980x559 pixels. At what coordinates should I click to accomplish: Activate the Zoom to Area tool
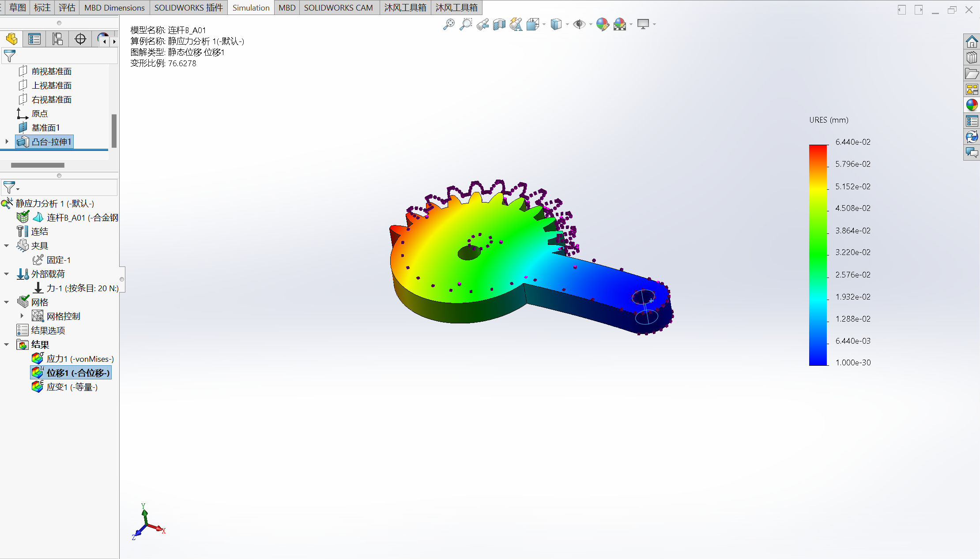(466, 24)
